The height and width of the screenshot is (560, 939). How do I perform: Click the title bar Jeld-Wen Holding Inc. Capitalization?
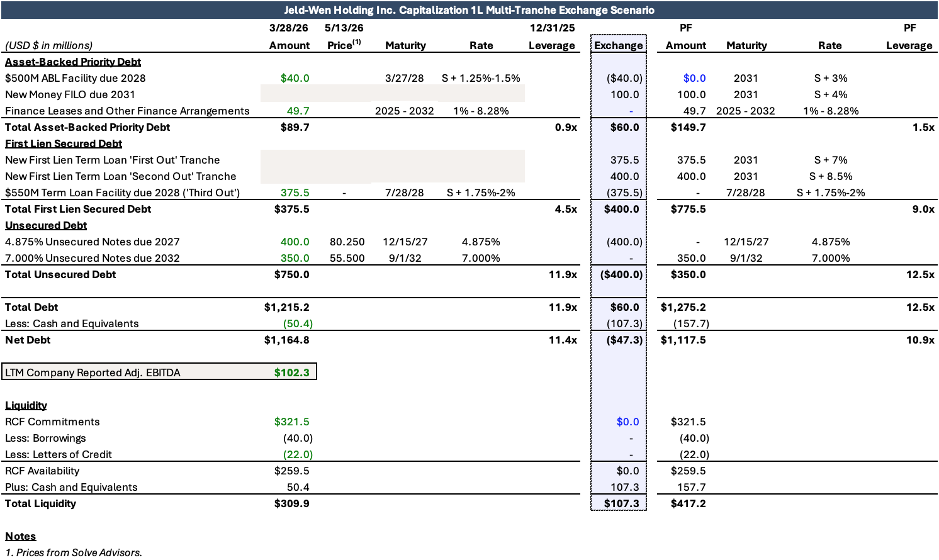tap(469, 10)
